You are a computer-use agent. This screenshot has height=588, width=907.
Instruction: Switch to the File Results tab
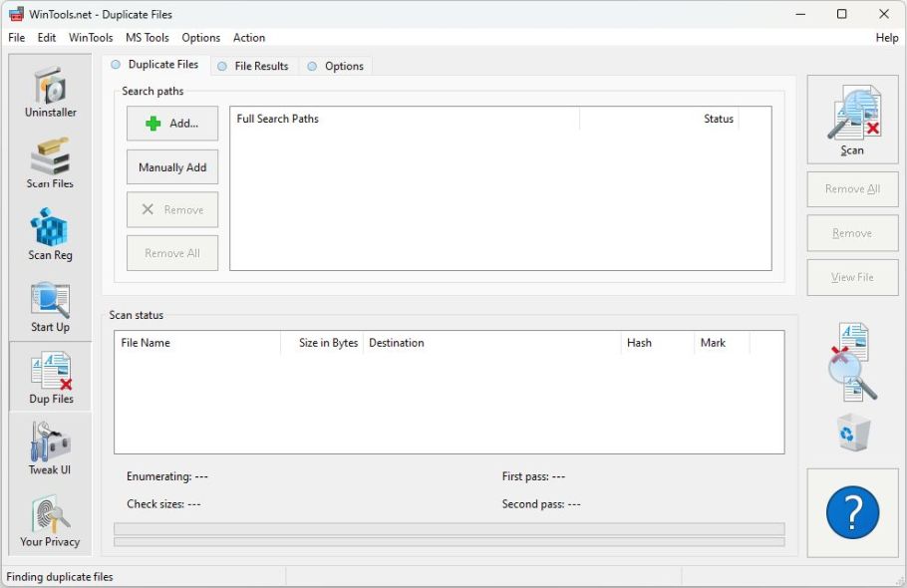tap(260, 66)
